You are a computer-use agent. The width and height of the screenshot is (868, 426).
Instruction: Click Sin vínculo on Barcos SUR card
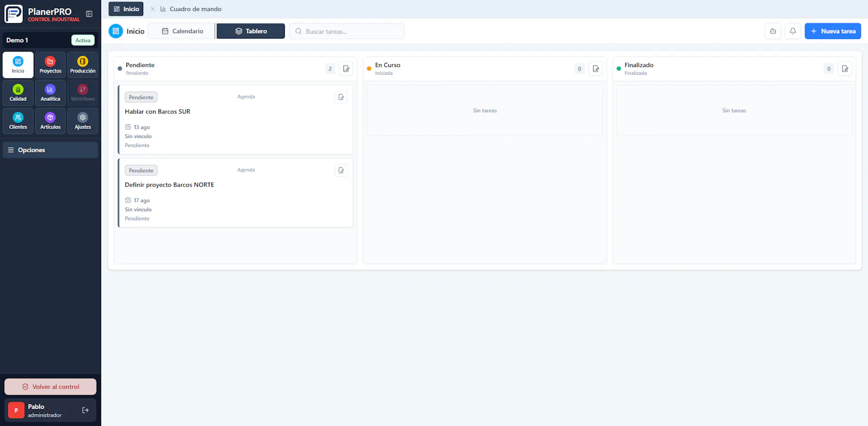click(138, 137)
